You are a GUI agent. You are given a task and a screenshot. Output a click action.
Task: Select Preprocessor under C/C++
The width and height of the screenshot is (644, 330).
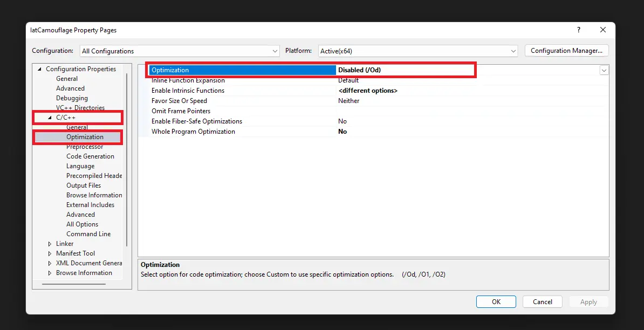(x=85, y=147)
